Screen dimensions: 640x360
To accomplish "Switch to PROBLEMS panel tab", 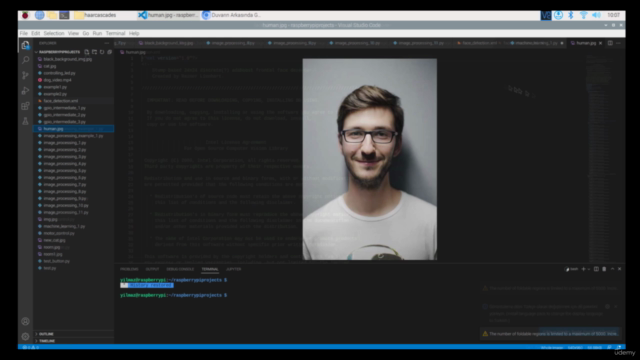I will tap(129, 269).
